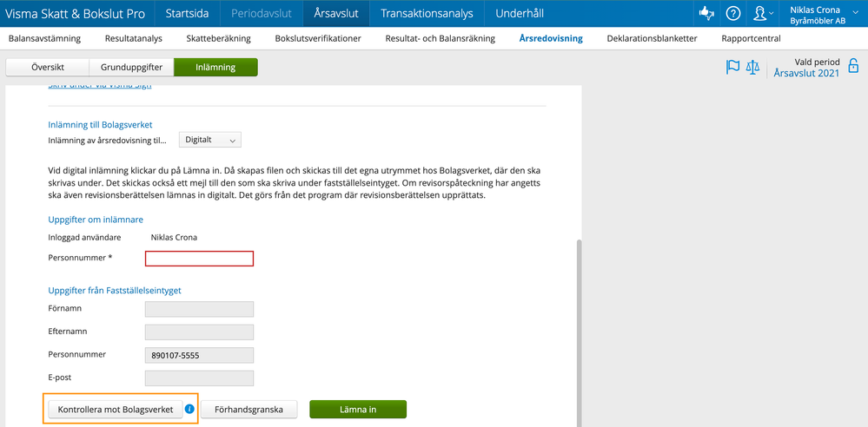The height and width of the screenshot is (427, 868).
Task: Go to Skatteberäkning in the submenu
Action: [218, 38]
